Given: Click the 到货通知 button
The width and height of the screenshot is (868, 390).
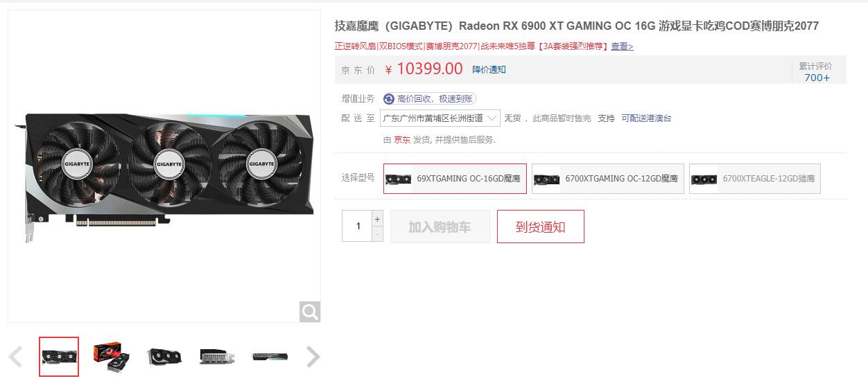Looking at the screenshot, I should tap(541, 227).
